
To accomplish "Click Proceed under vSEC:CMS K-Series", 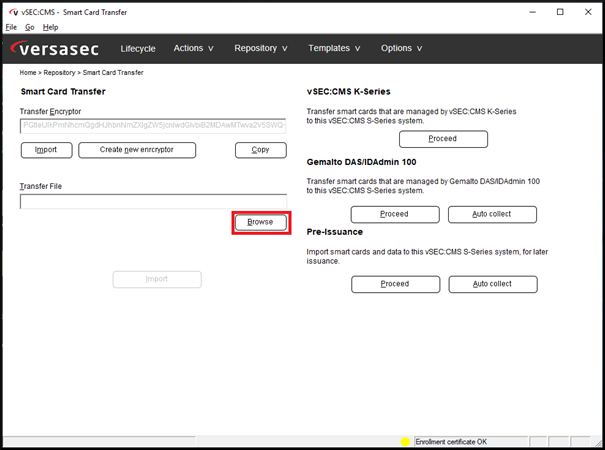I will coord(443,139).
